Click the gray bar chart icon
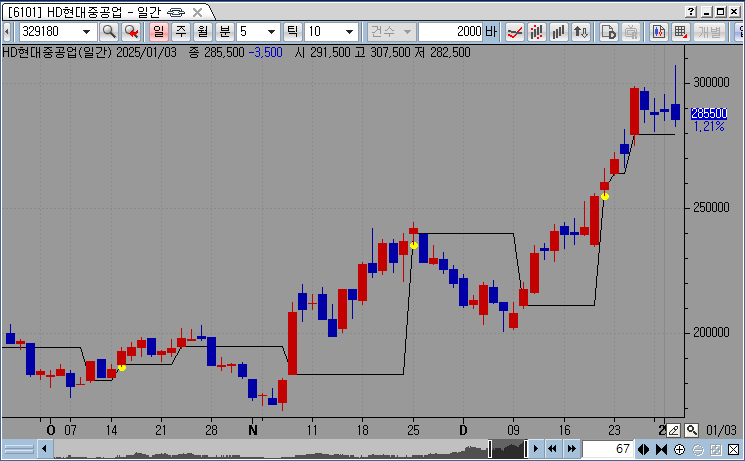745x461 pixels. coord(560,32)
